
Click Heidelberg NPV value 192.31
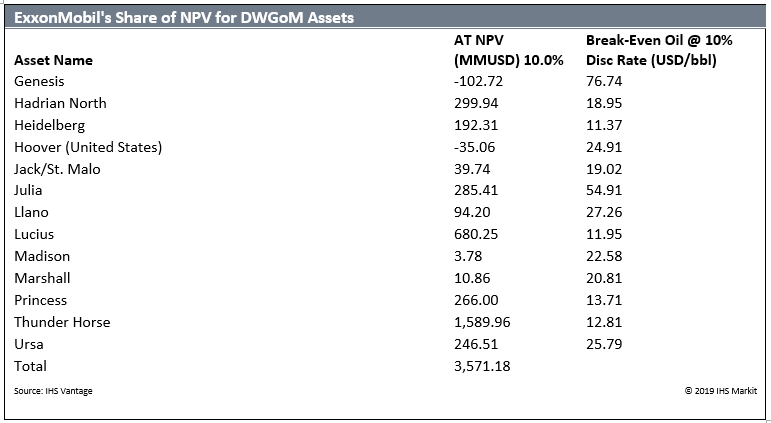(476, 125)
